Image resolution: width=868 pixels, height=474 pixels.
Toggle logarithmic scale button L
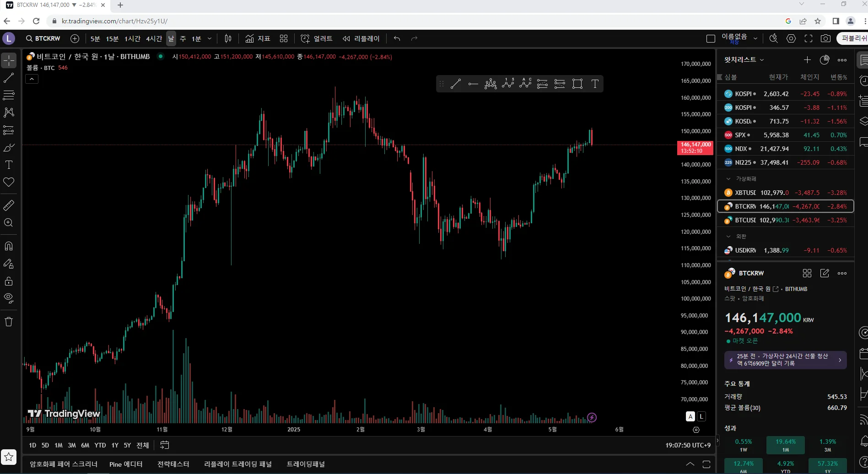coord(701,416)
